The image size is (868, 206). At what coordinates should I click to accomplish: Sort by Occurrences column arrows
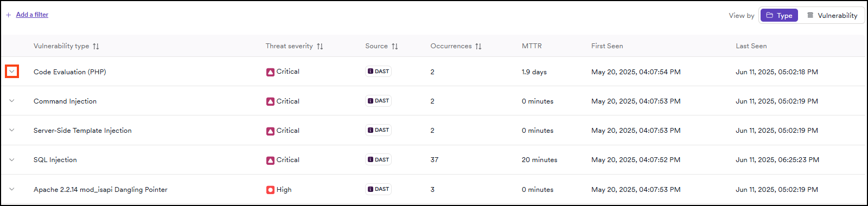(x=478, y=46)
